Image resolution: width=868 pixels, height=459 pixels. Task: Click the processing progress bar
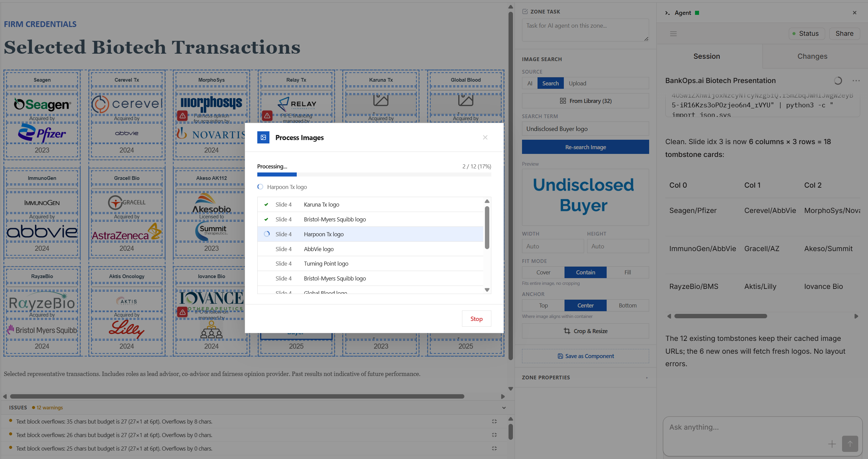(x=374, y=174)
